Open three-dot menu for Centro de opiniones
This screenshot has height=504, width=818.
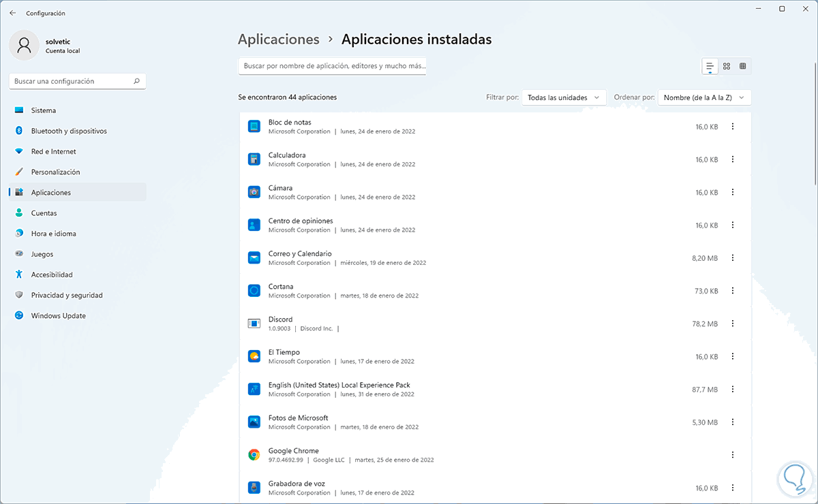point(733,225)
